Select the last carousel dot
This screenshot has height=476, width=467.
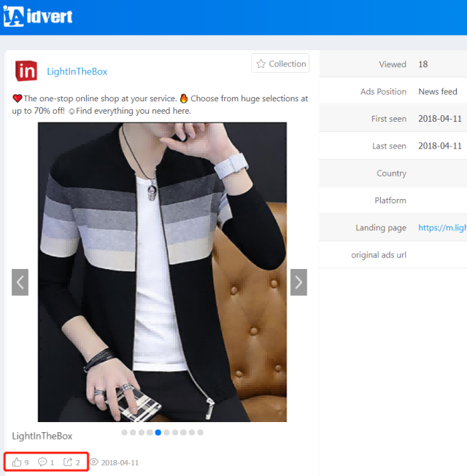pyautogui.click(x=201, y=432)
